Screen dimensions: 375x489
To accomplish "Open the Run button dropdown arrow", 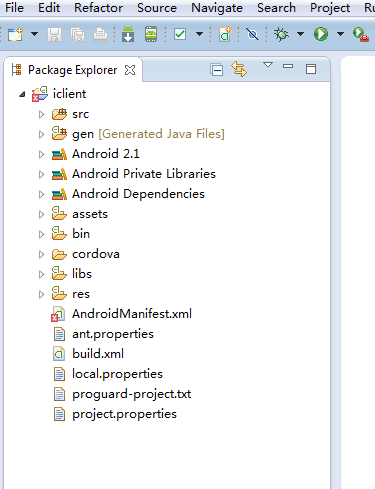I will point(340,34).
